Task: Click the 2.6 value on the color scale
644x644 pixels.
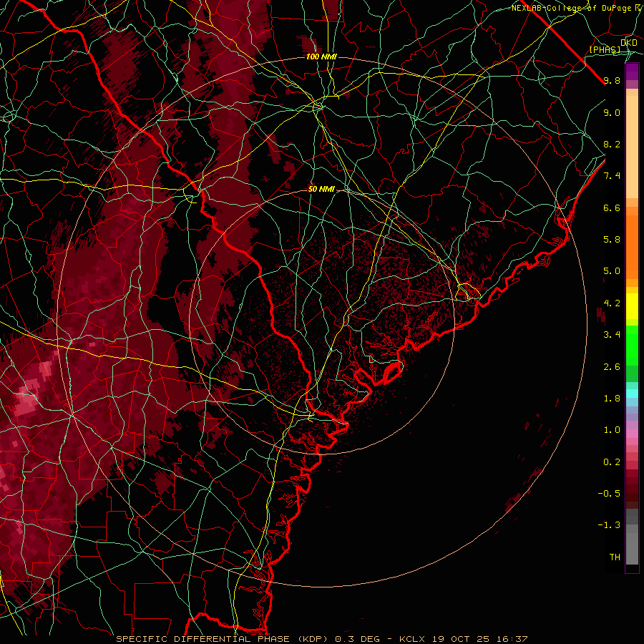Action: click(x=612, y=367)
